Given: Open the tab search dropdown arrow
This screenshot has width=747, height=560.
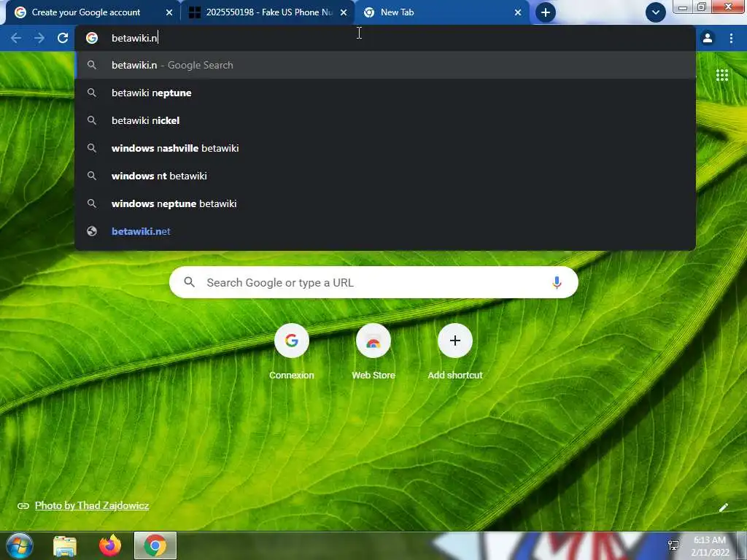Looking at the screenshot, I should coord(656,12).
